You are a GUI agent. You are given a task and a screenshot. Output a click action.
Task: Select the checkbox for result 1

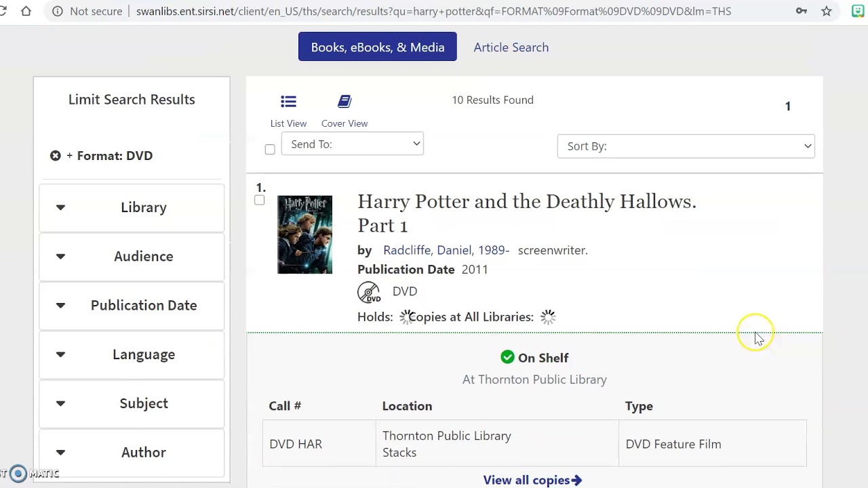[x=259, y=200]
